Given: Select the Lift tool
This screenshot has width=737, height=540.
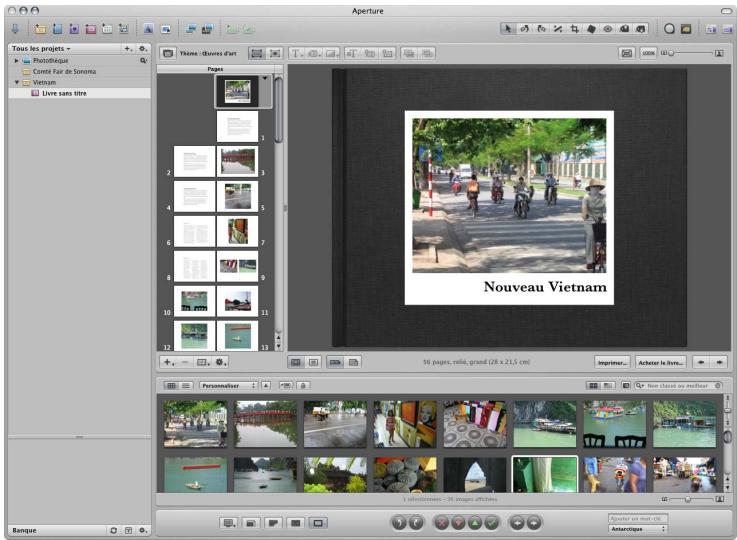Looking at the screenshot, I should (624, 29).
